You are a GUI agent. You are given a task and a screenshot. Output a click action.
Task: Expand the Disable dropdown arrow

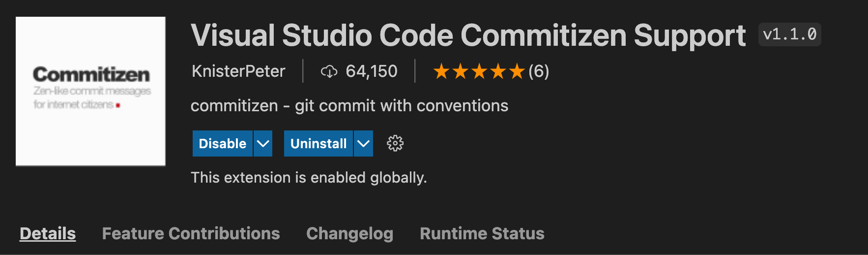pyautogui.click(x=263, y=144)
